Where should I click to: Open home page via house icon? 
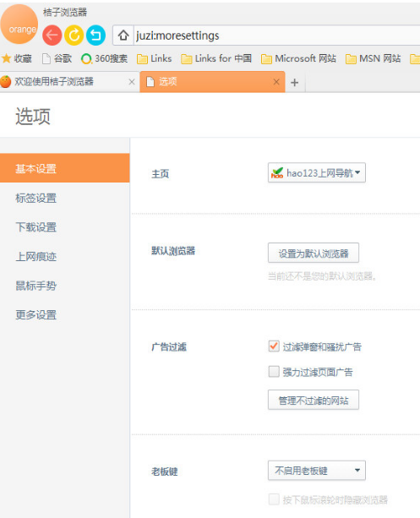click(123, 35)
